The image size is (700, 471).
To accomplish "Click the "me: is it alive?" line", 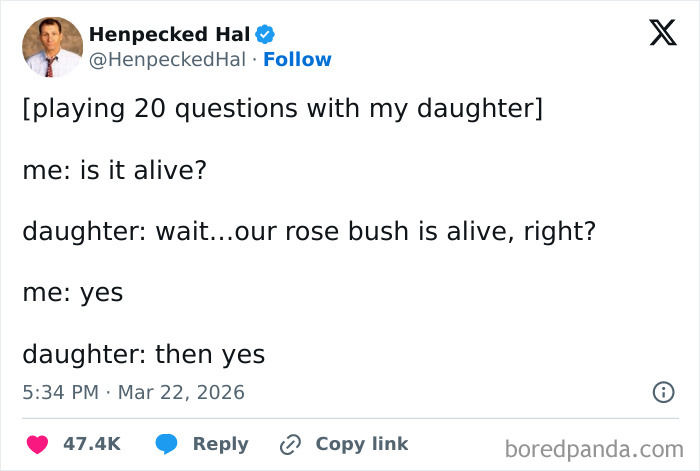I will 114,170.
